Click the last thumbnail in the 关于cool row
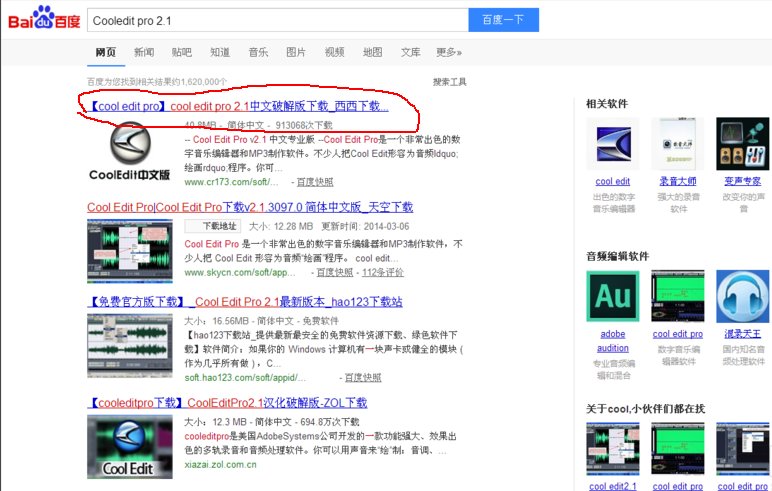Viewport: 772px width, 491px height. pyautogui.click(x=742, y=448)
